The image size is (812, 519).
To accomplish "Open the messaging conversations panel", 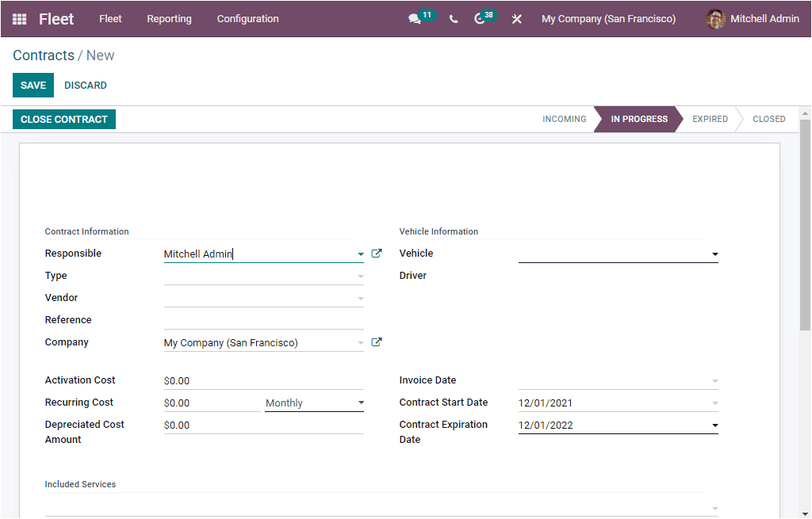I will click(x=416, y=18).
